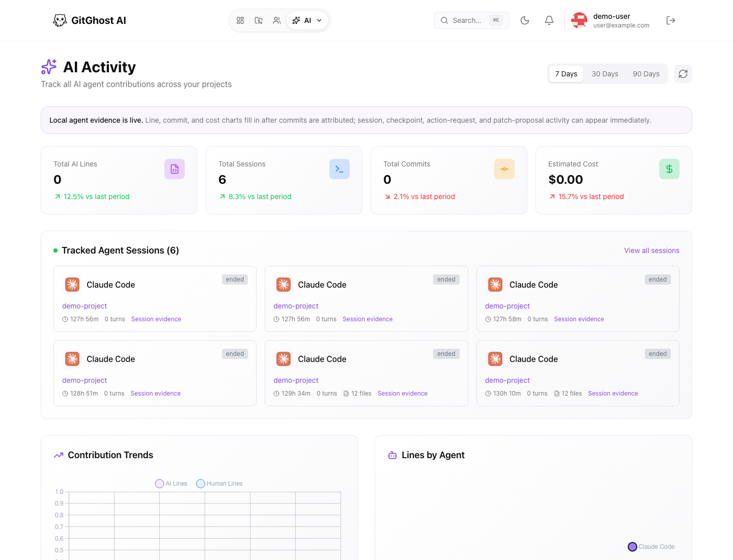Click the clock icon beside 130h 10m
This screenshot has width=733, height=560.
tap(488, 394)
